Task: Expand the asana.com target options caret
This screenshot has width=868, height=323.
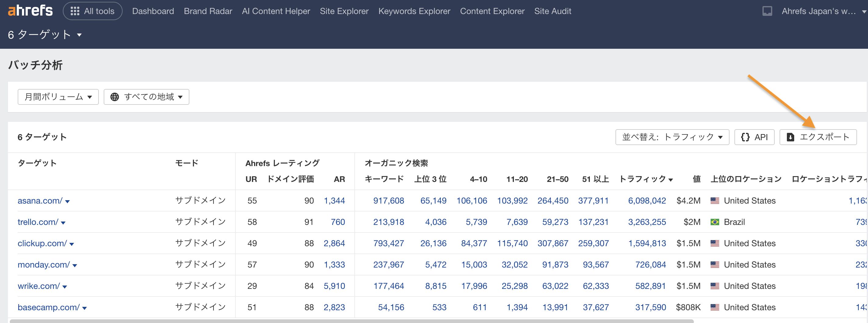Action: [68, 202]
